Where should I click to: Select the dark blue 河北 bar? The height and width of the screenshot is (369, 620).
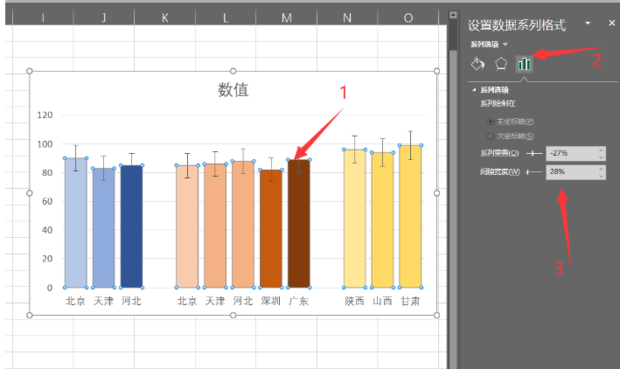coord(131,226)
